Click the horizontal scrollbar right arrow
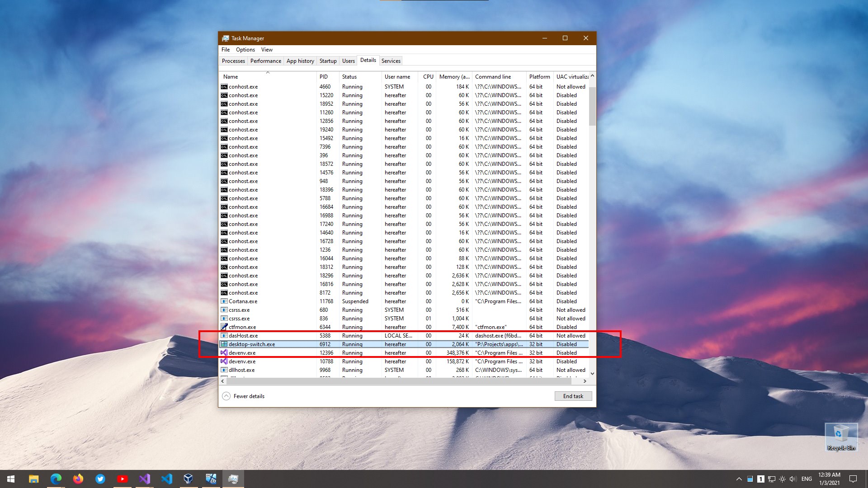868x488 pixels. [x=585, y=381]
